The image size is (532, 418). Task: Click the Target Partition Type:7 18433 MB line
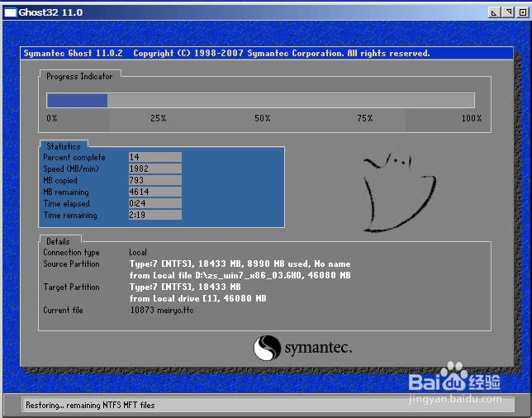tap(185, 287)
